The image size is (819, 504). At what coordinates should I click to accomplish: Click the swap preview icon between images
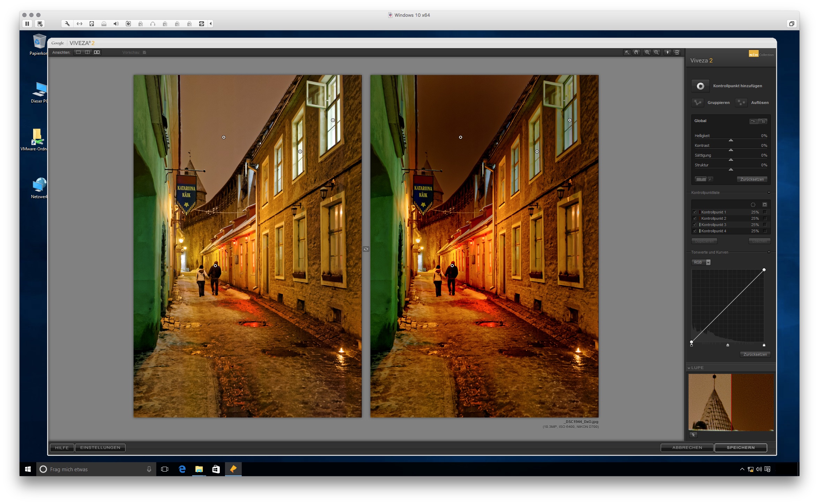(x=366, y=249)
